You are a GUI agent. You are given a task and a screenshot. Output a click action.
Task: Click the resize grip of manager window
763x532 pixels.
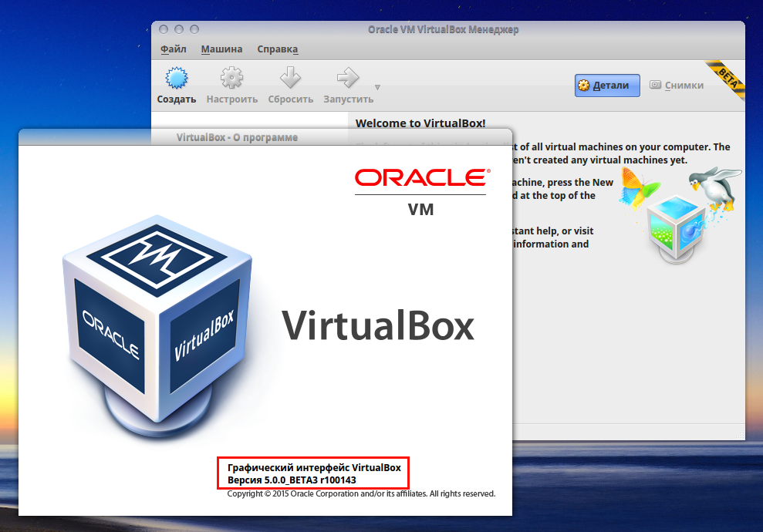coord(740,435)
